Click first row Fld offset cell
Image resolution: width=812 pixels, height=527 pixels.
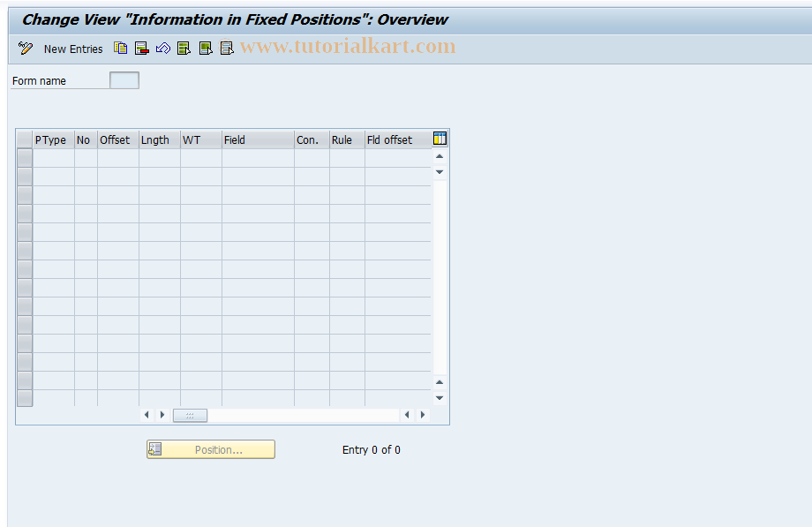[x=398, y=158]
